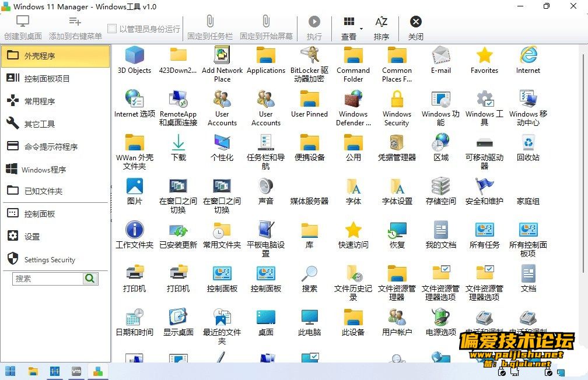Switch to the 外壳程序 category

click(x=55, y=56)
